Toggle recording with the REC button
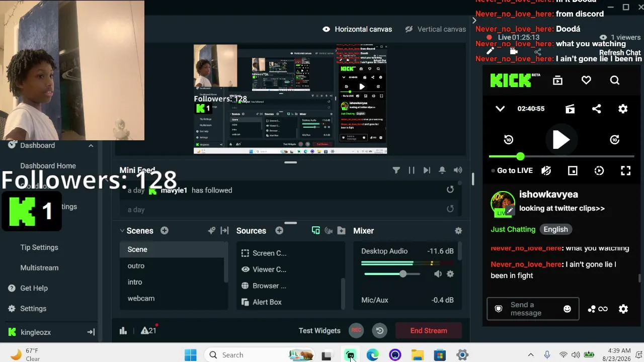Image resolution: width=644 pixels, height=362 pixels. tap(356, 330)
